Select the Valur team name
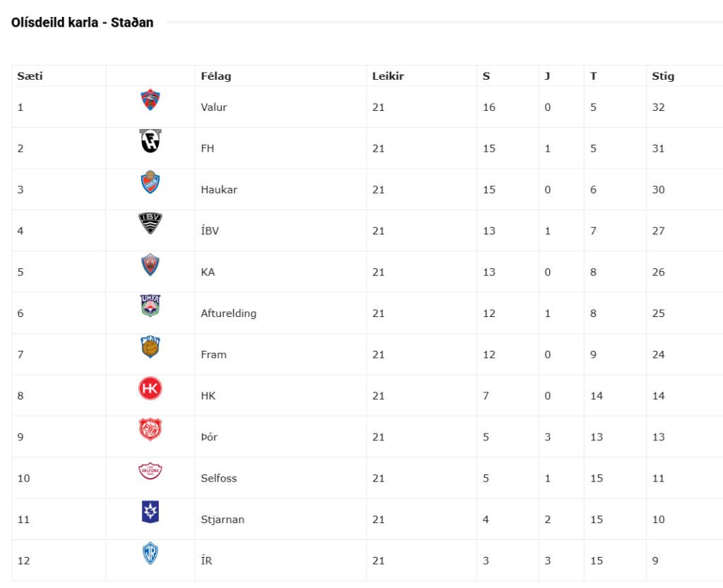The image size is (723, 588). (213, 107)
